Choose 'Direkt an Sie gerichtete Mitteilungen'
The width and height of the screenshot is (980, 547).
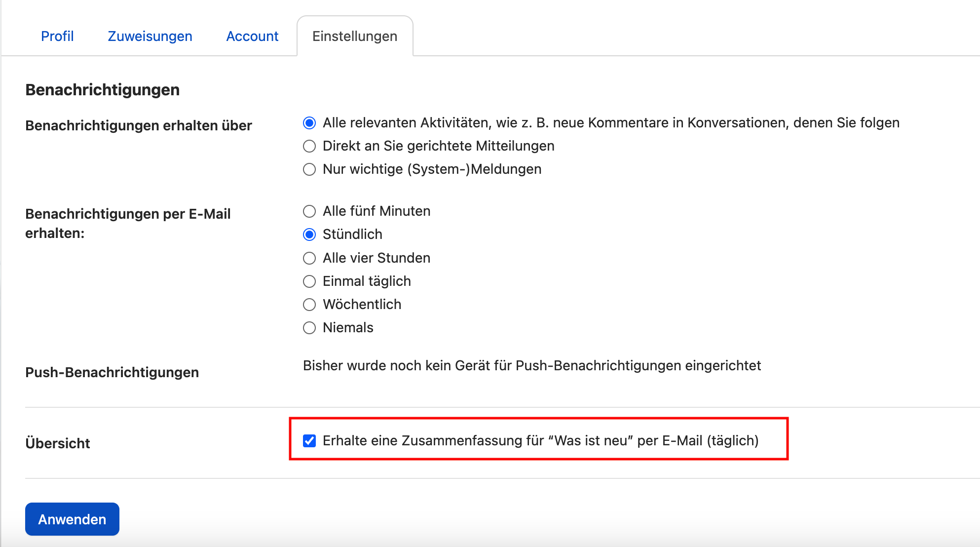(309, 146)
